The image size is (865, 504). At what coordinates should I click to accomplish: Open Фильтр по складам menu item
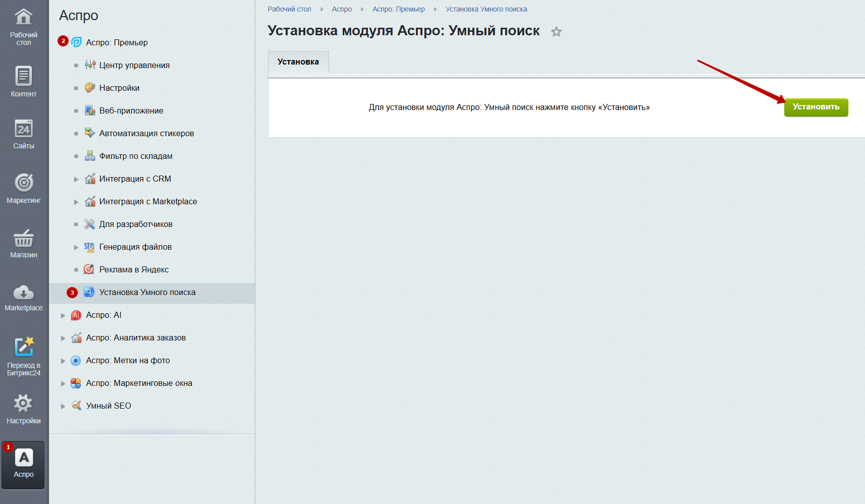[136, 156]
